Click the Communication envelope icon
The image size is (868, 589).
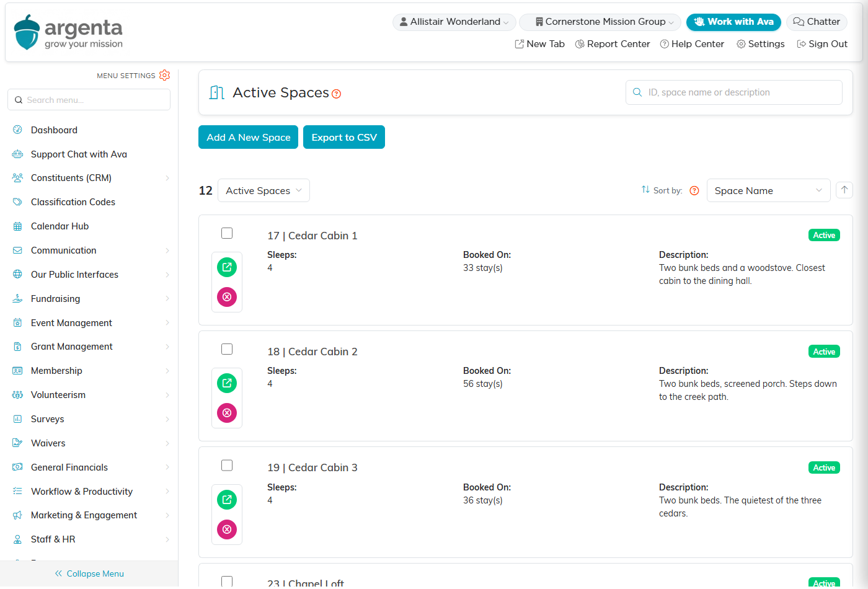17,250
